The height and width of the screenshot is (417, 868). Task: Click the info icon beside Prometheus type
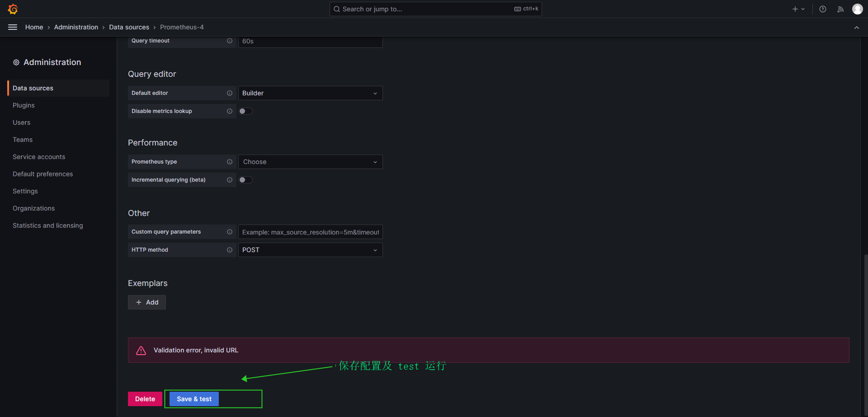230,162
